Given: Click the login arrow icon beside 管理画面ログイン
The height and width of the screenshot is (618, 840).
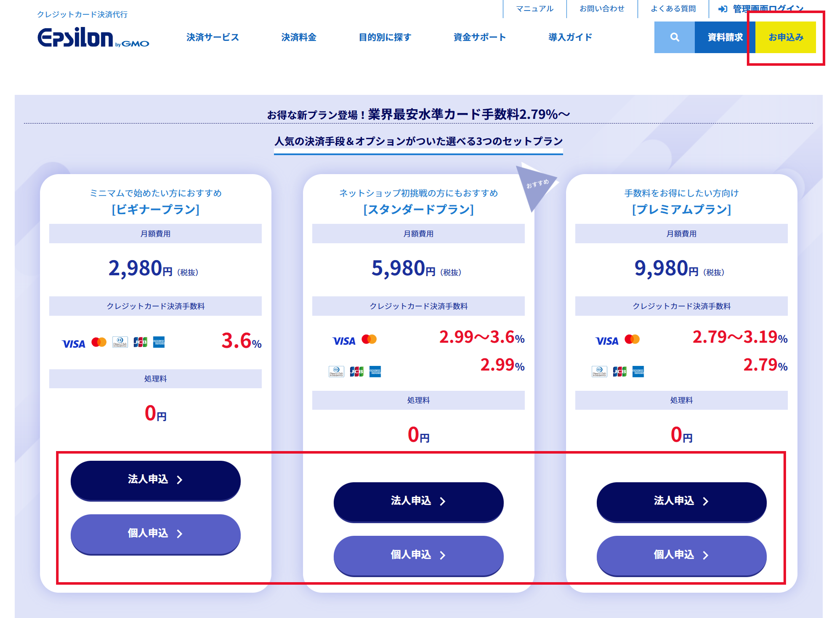Looking at the screenshot, I should (x=723, y=9).
